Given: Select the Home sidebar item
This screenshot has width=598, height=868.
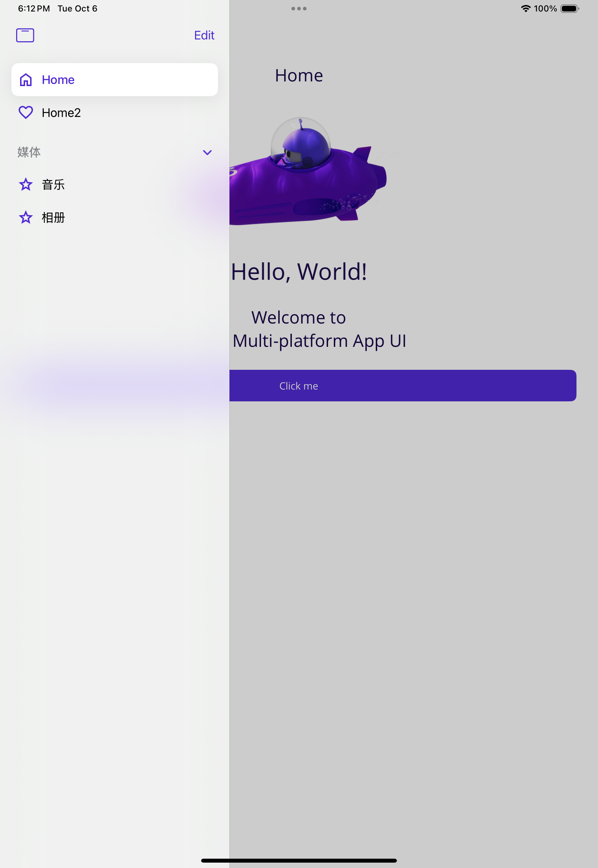Looking at the screenshot, I should tap(115, 80).
